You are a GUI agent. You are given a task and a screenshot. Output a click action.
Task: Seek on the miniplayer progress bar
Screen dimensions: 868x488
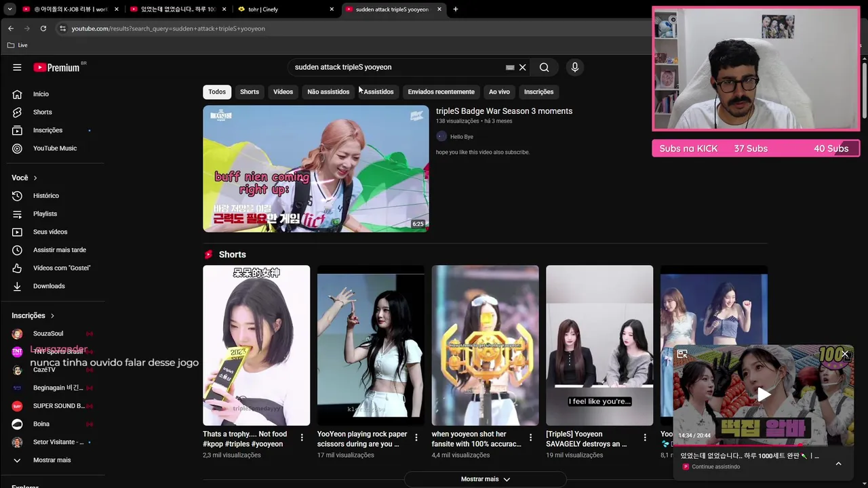764,445
